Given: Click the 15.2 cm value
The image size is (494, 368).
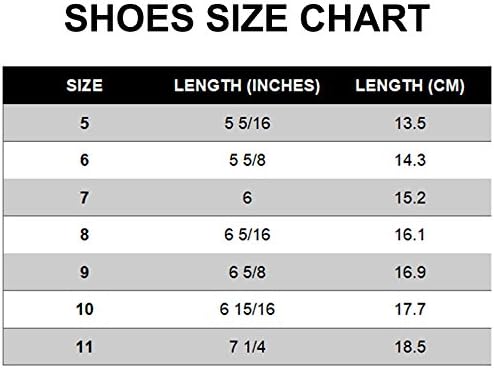Looking at the screenshot, I should (410, 198).
